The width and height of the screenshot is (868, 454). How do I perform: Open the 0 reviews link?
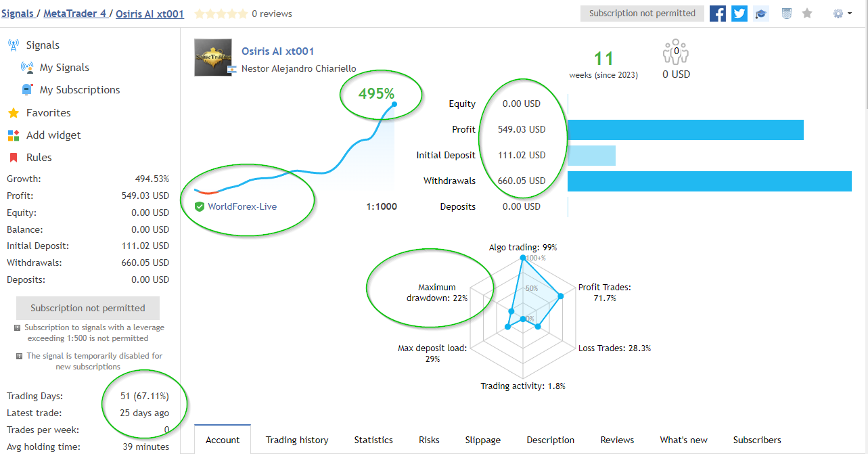click(x=272, y=14)
